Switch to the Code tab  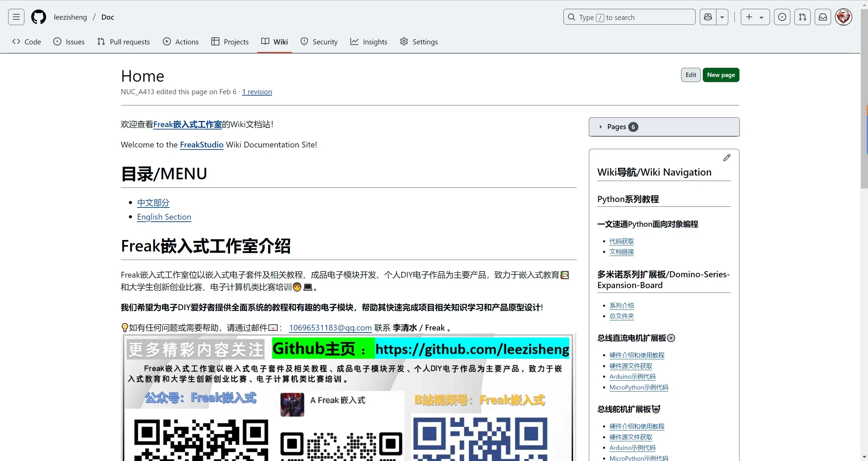pyautogui.click(x=26, y=42)
